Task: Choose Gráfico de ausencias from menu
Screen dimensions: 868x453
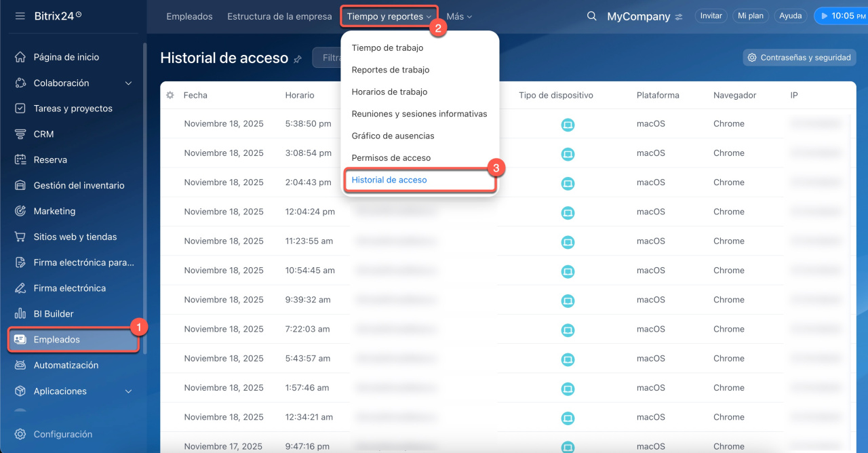Action: click(x=393, y=136)
